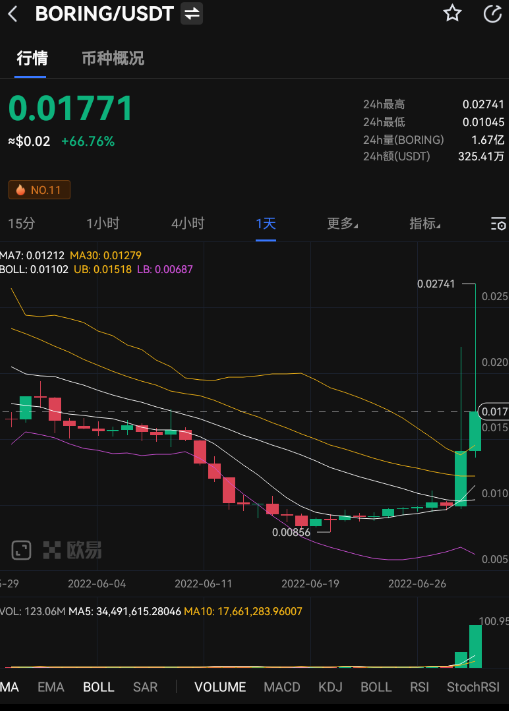Image resolution: width=509 pixels, height=711 pixels.
Task: Toggle the VOLUME sub-indicator
Action: coord(220,687)
